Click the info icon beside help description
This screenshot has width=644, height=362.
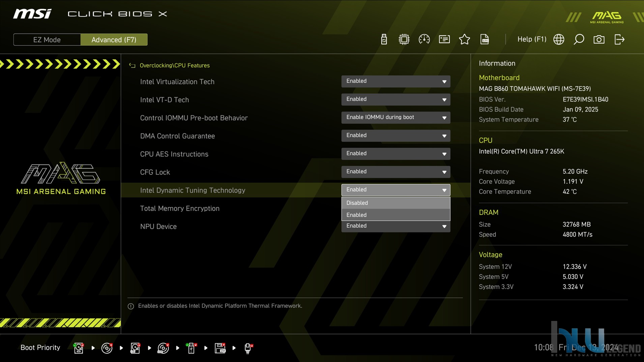pos(131,306)
